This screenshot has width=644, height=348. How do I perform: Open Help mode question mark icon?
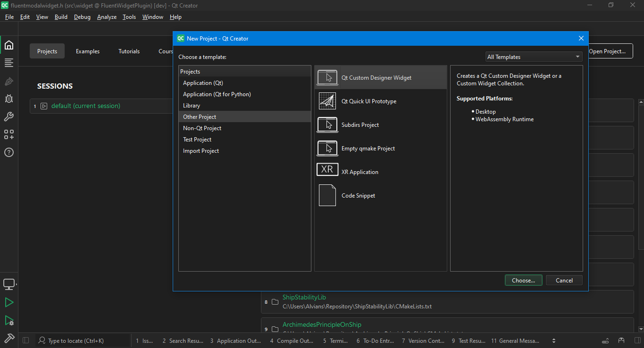tap(9, 152)
